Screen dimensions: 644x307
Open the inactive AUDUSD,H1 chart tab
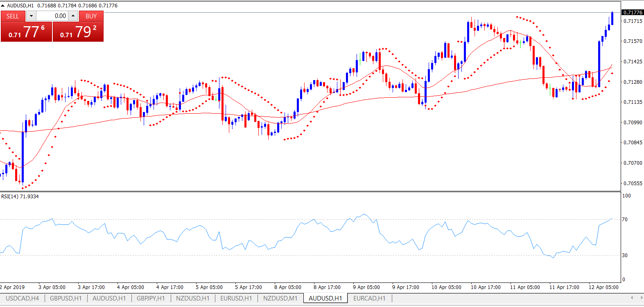point(109,298)
